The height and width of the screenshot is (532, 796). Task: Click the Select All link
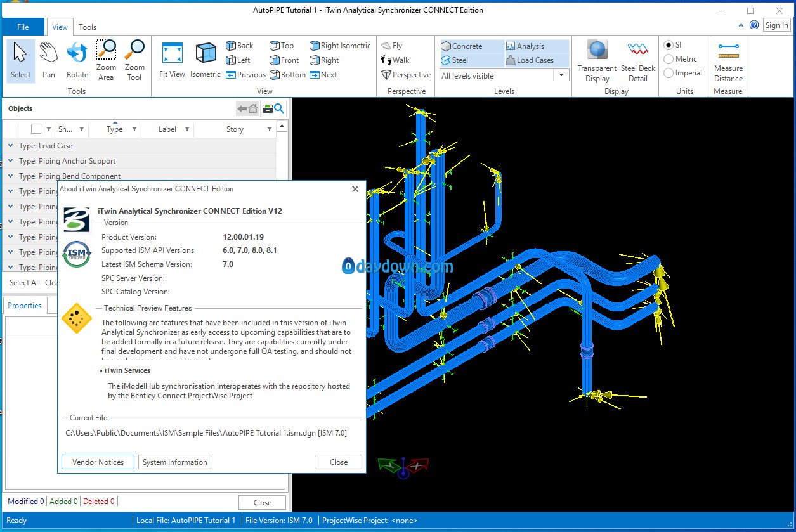coord(25,283)
